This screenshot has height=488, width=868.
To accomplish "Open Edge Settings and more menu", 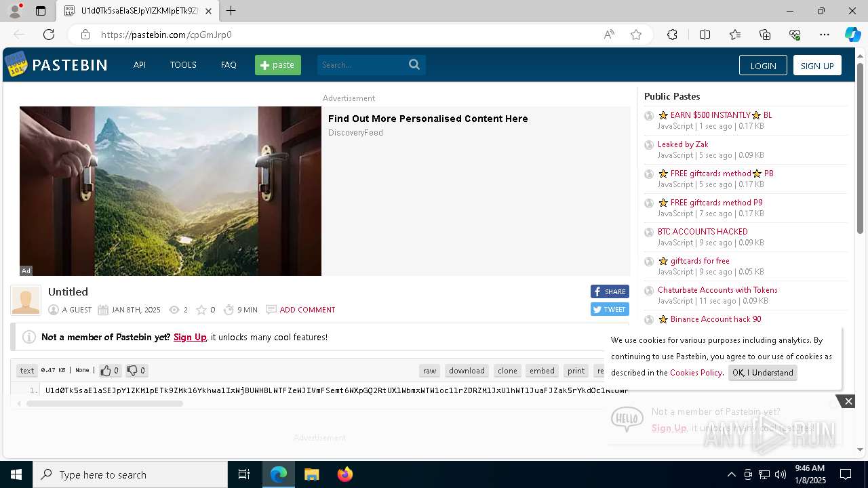I will pos(825,35).
